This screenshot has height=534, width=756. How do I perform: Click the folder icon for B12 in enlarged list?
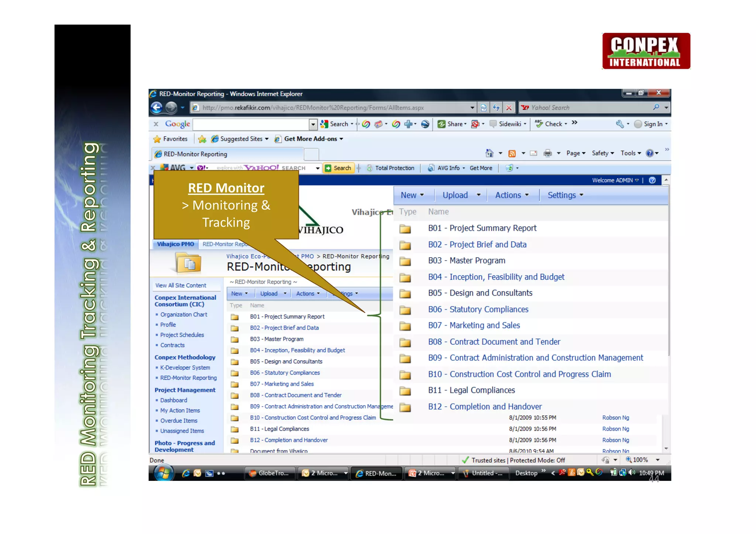405,407
